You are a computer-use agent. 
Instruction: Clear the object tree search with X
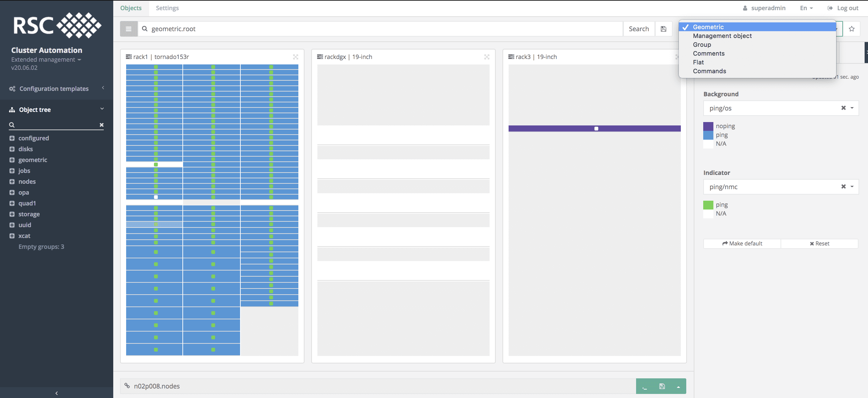[x=101, y=125]
